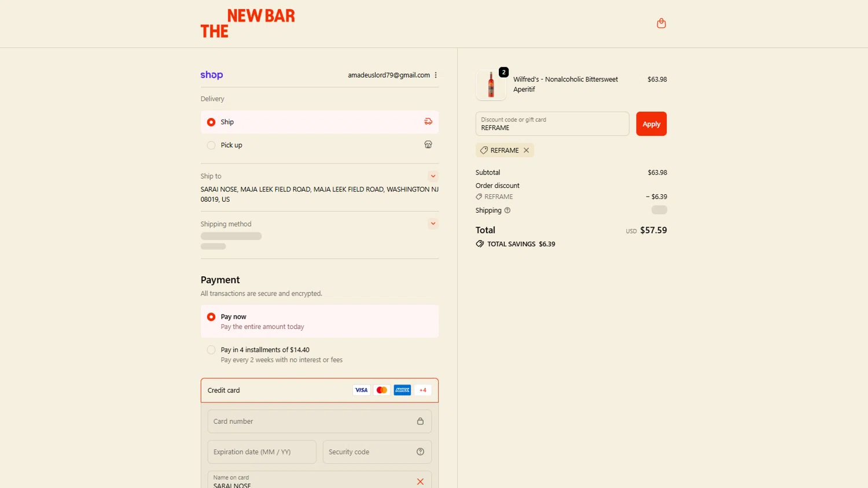This screenshot has height=488, width=868.
Task: Click the email amadeuslord79@gmail.com
Action: [389, 75]
